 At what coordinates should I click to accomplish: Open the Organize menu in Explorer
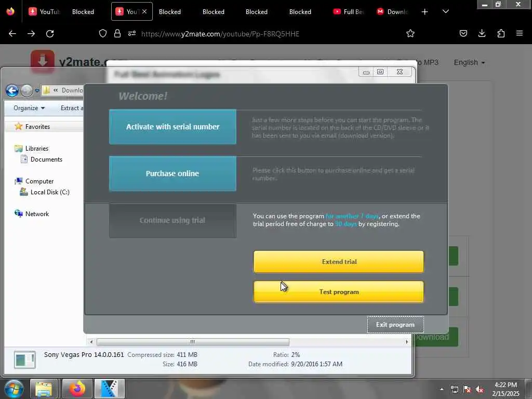coord(29,108)
